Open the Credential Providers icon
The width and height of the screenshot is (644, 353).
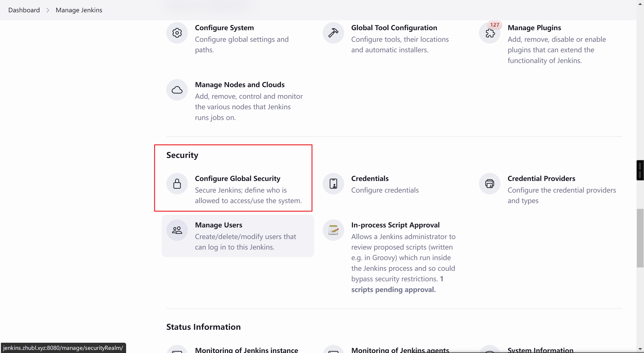[489, 184]
